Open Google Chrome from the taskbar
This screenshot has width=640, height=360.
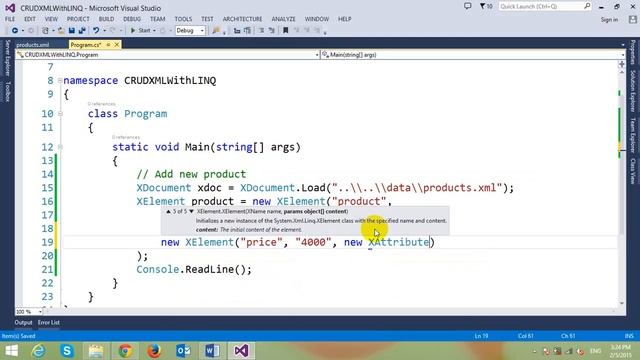coord(125,351)
